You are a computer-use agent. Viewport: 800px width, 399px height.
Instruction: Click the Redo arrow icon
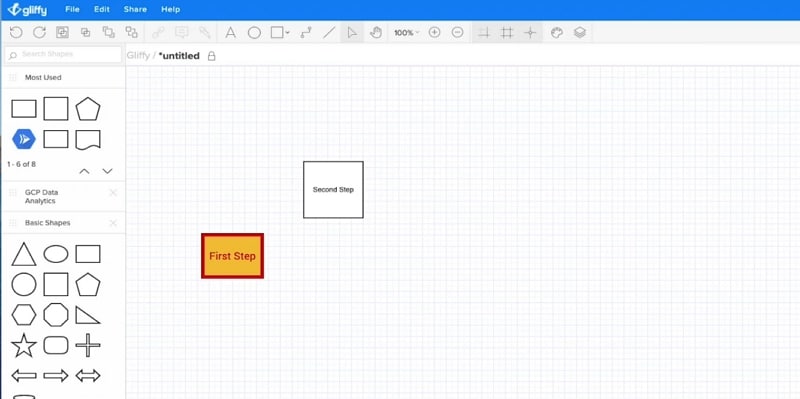[39, 33]
